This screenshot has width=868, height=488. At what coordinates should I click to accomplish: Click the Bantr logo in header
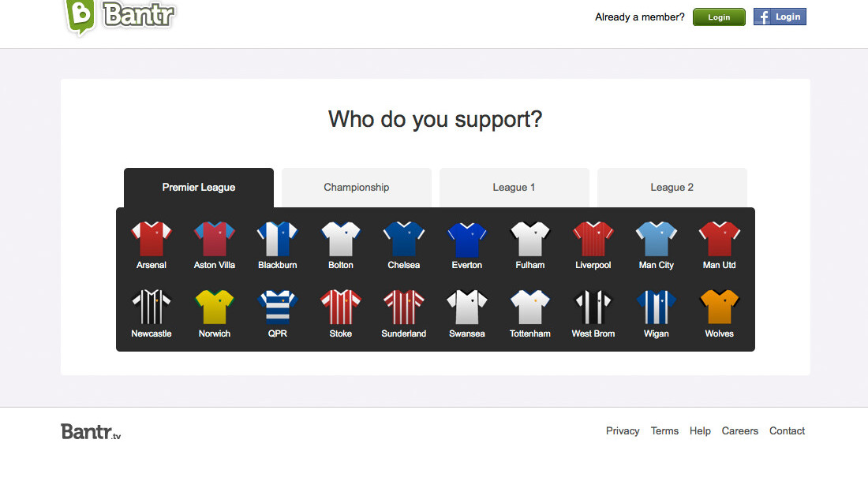tap(120, 16)
